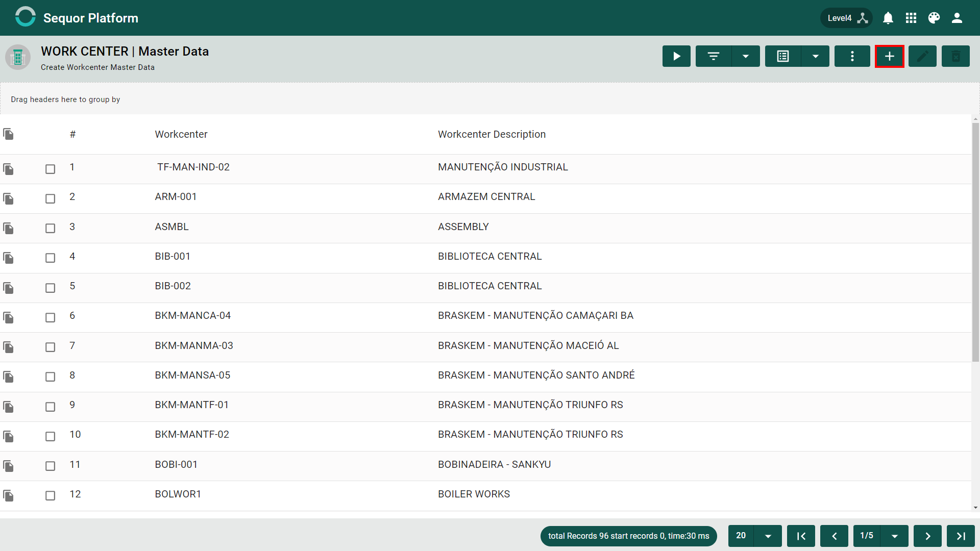Viewport: 980px width, 551px height.
Task: Expand the filter dropdown arrow
Action: (746, 56)
